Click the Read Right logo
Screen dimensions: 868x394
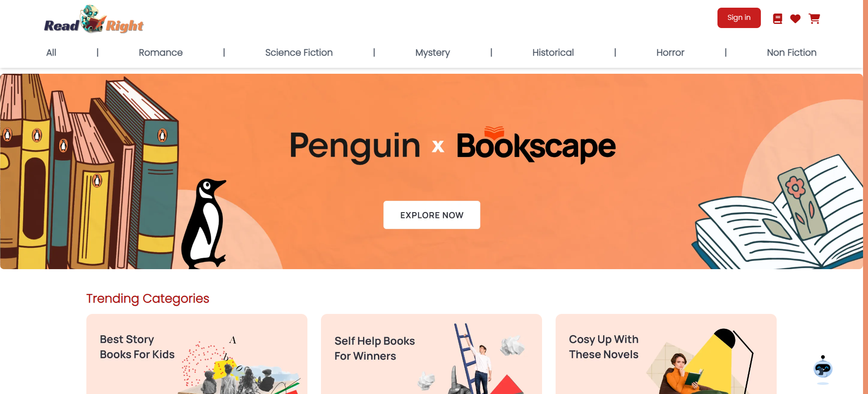[x=94, y=20]
